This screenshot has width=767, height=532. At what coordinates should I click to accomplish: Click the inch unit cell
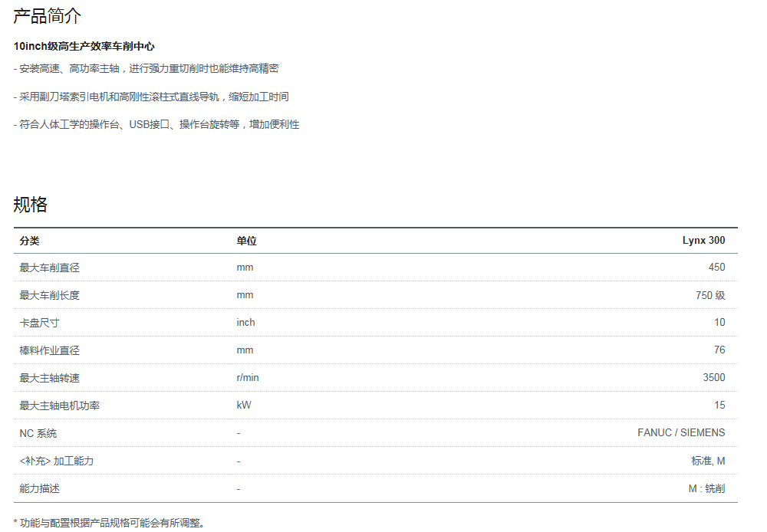point(245,322)
